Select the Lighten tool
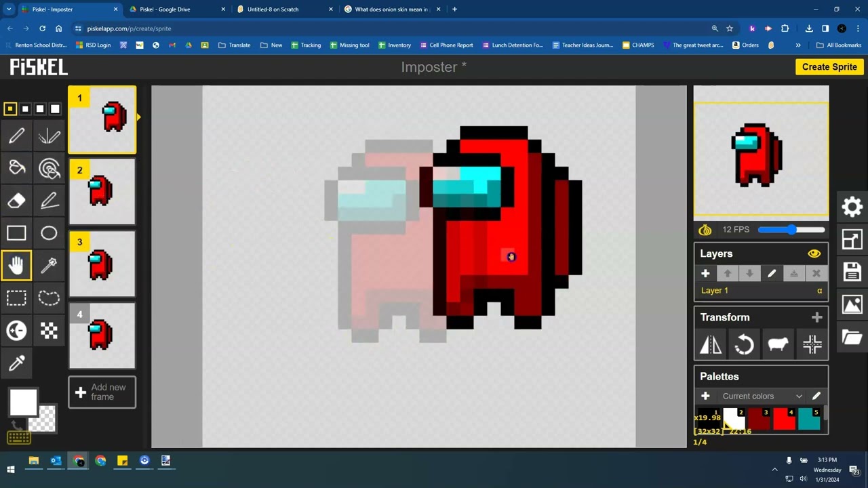 16,331
